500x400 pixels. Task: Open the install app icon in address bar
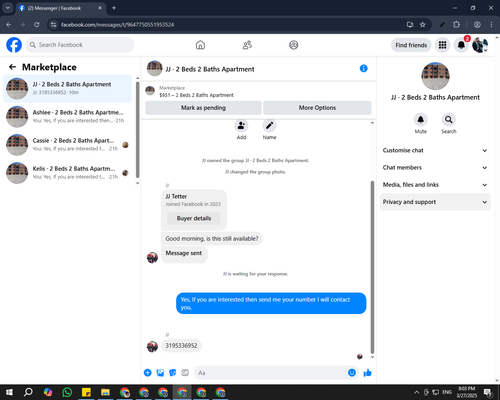410,25
